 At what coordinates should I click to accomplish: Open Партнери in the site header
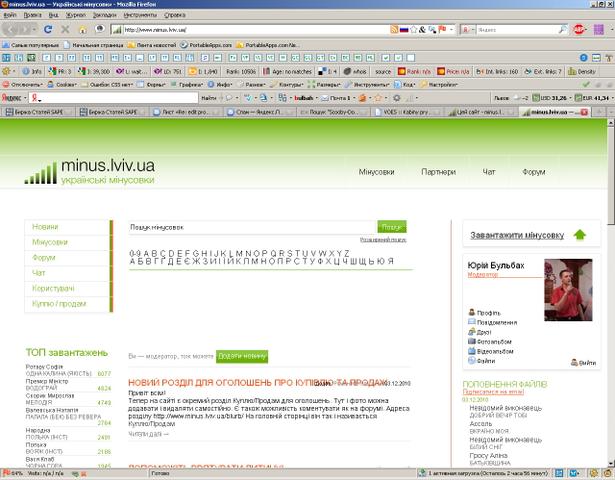pyautogui.click(x=439, y=172)
